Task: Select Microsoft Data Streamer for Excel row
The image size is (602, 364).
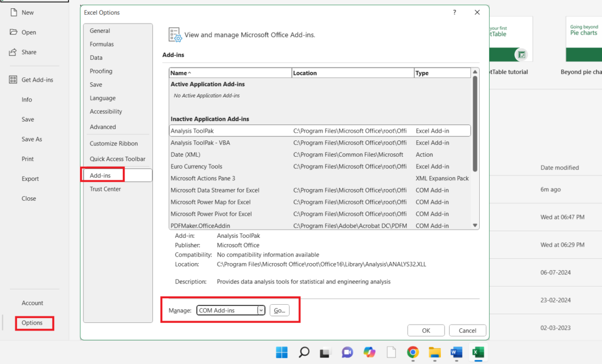Action: click(320, 190)
